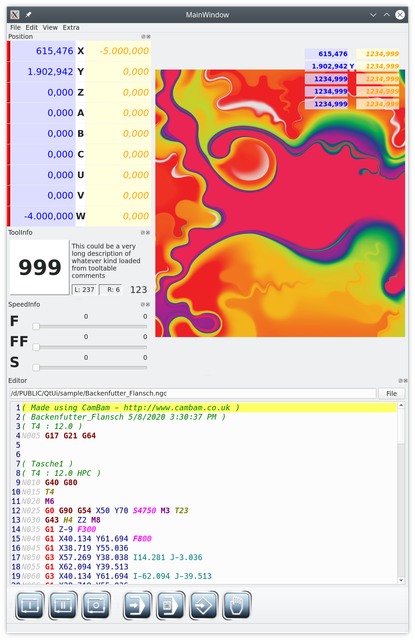
Task: Click the value 123 in ToolInfo
Action: [x=138, y=290]
